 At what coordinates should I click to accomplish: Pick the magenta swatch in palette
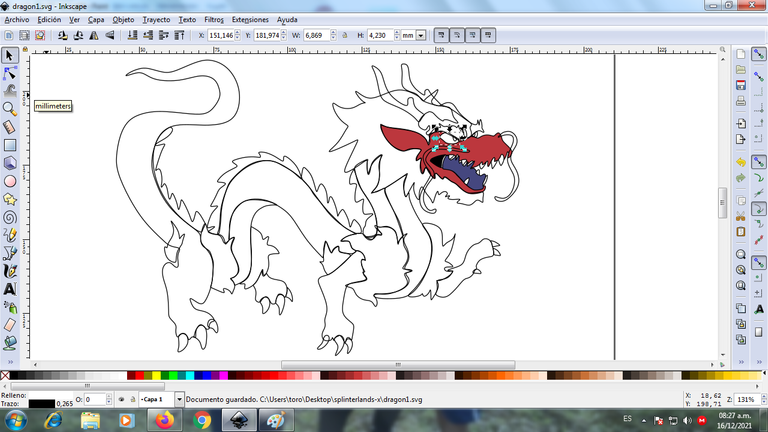(x=223, y=376)
